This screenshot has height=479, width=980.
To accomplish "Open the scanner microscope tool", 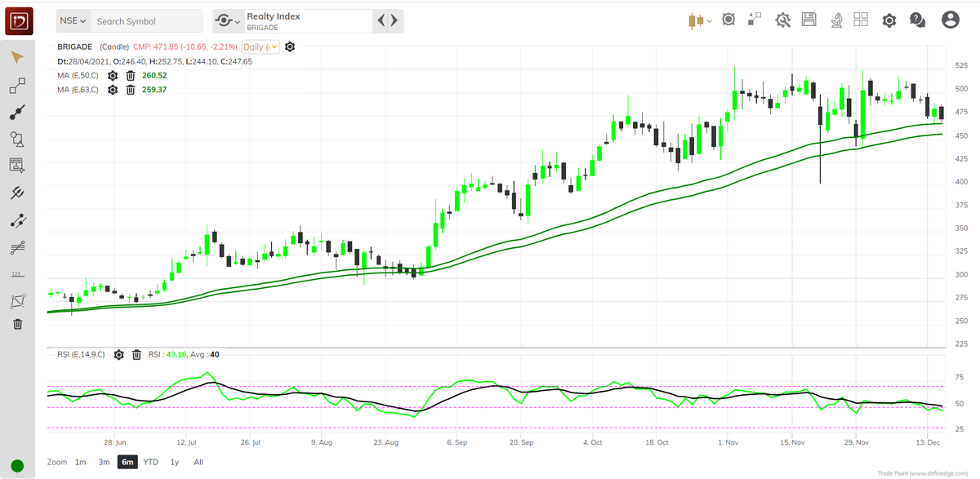I will pyautogui.click(x=835, y=20).
